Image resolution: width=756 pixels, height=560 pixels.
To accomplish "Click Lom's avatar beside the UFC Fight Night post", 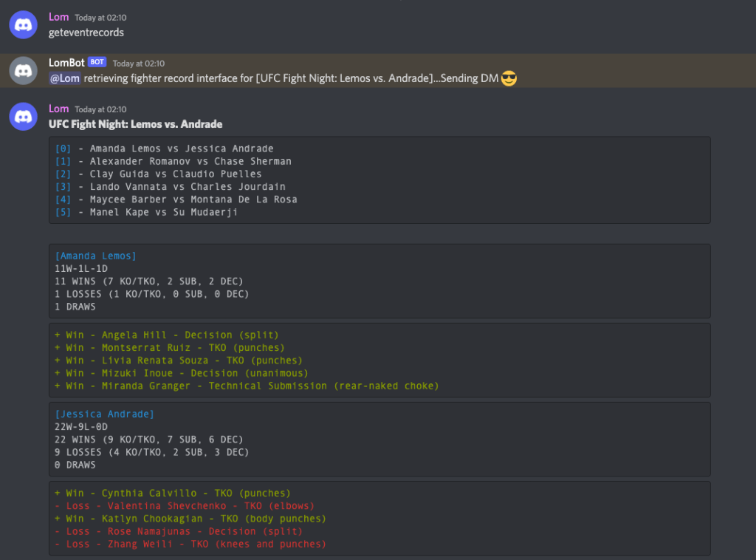I will click(23, 117).
